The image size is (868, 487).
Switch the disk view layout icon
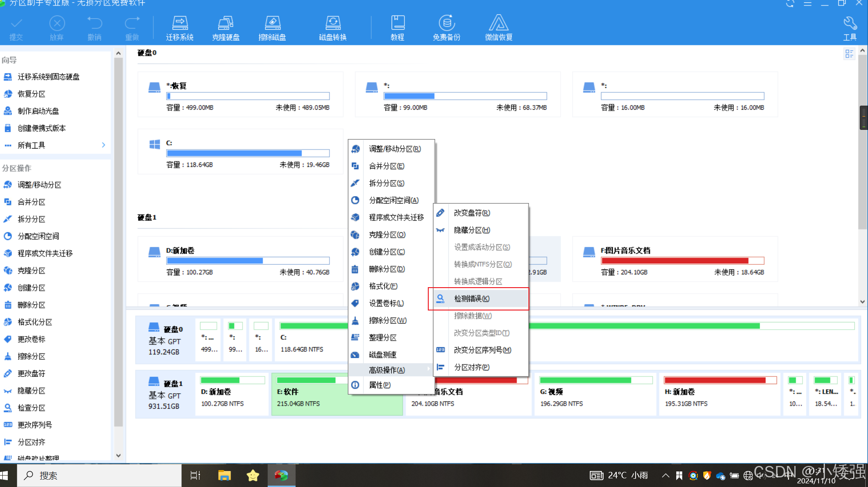pos(849,54)
